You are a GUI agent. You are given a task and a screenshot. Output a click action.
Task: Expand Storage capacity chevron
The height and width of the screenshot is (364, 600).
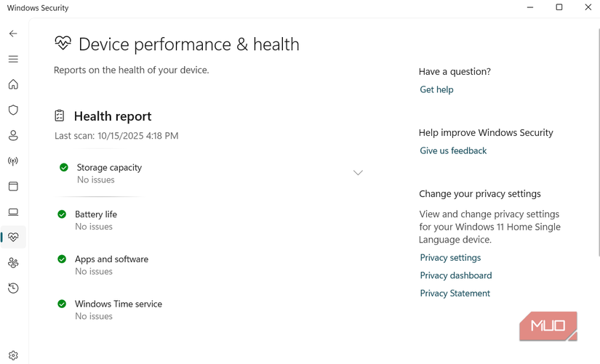click(x=358, y=173)
